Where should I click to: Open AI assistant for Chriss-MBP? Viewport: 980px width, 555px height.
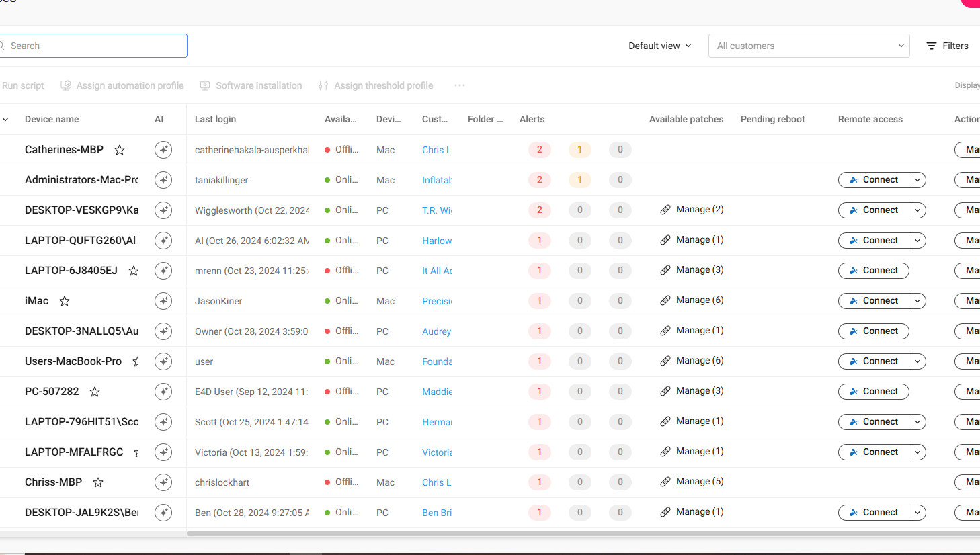[163, 482]
